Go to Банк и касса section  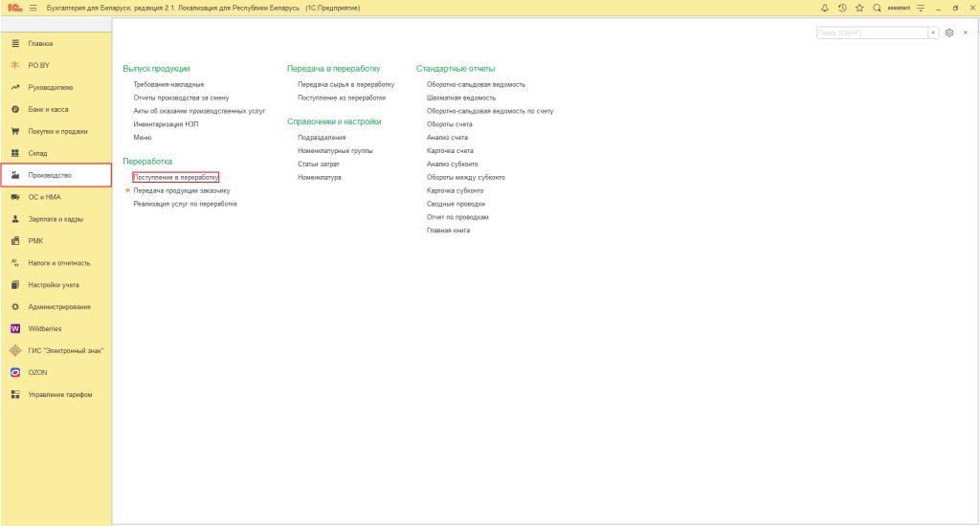coord(49,109)
